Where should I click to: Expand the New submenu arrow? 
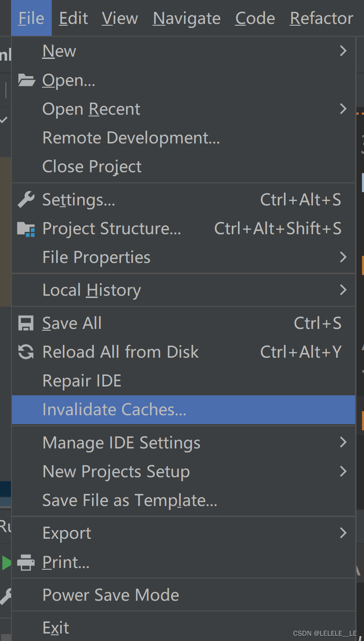[x=343, y=51]
